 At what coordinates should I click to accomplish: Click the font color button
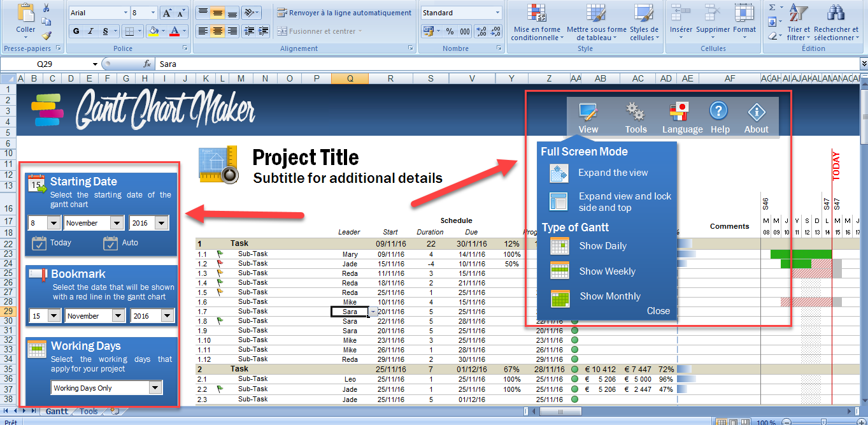coord(175,31)
